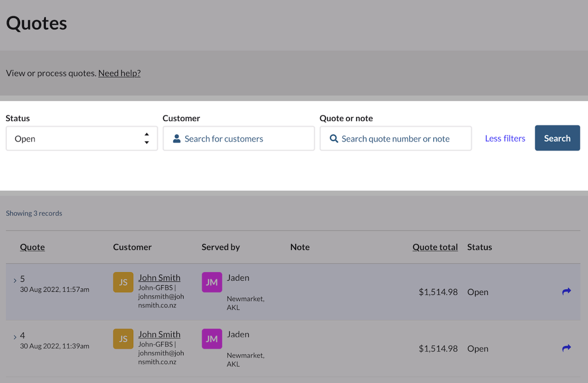
Task: Sort table by Quote total header
Action: (x=435, y=247)
